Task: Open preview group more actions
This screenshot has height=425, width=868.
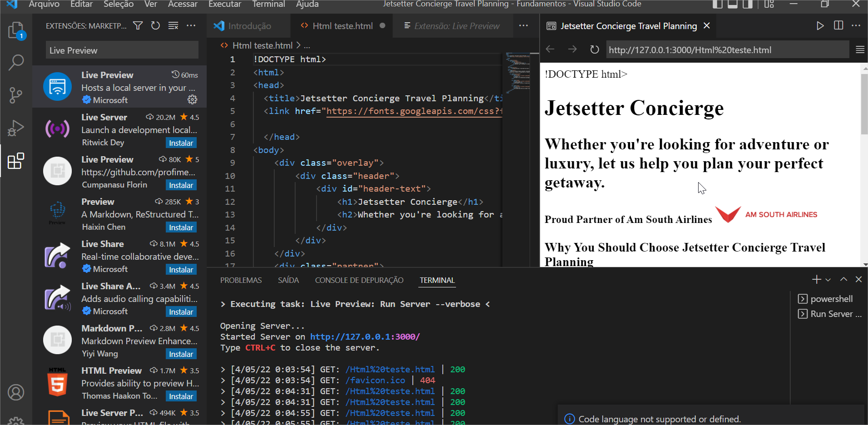Action: [856, 26]
